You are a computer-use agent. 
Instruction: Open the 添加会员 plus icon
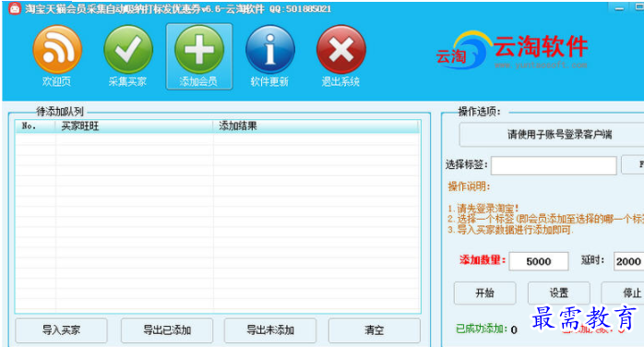(199, 56)
